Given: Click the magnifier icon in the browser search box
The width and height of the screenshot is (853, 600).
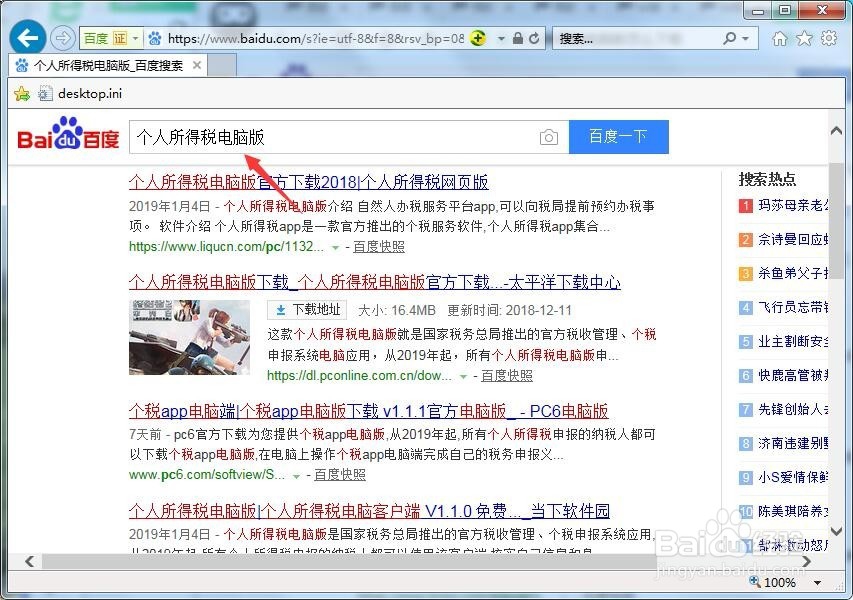Looking at the screenshot, I should (x=730, y=38).
